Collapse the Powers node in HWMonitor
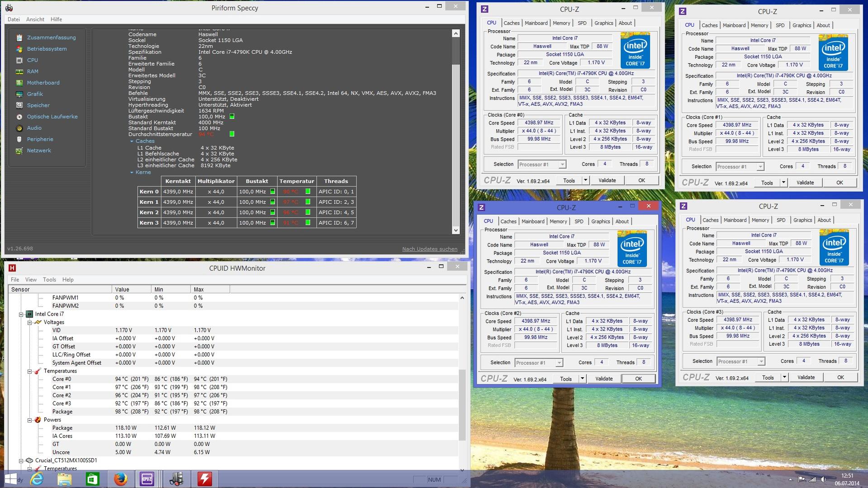Viewport: 868px width, 488px height. [x=29, y=420]
